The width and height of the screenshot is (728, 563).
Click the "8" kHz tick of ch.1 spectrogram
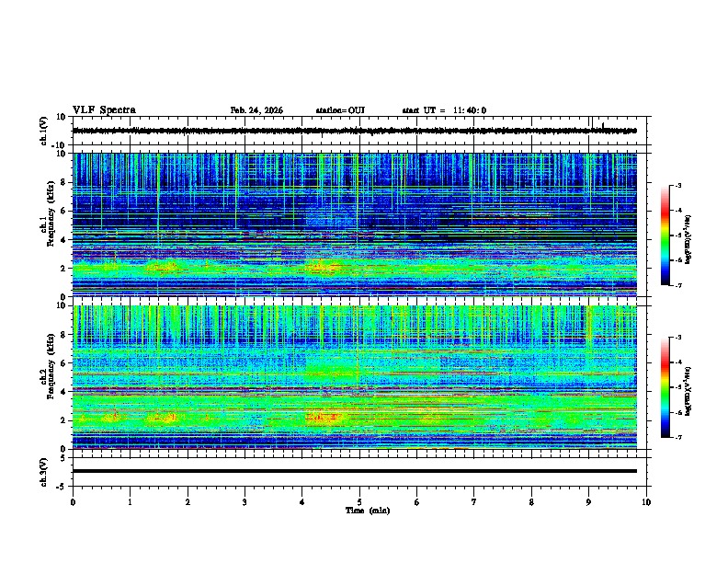(x=63, y=182)
